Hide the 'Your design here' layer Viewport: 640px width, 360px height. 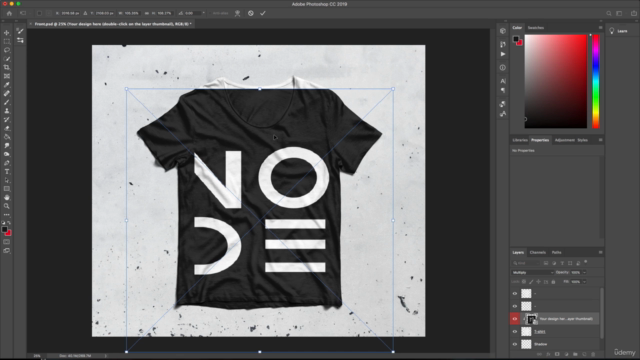(x=515, y=319)
